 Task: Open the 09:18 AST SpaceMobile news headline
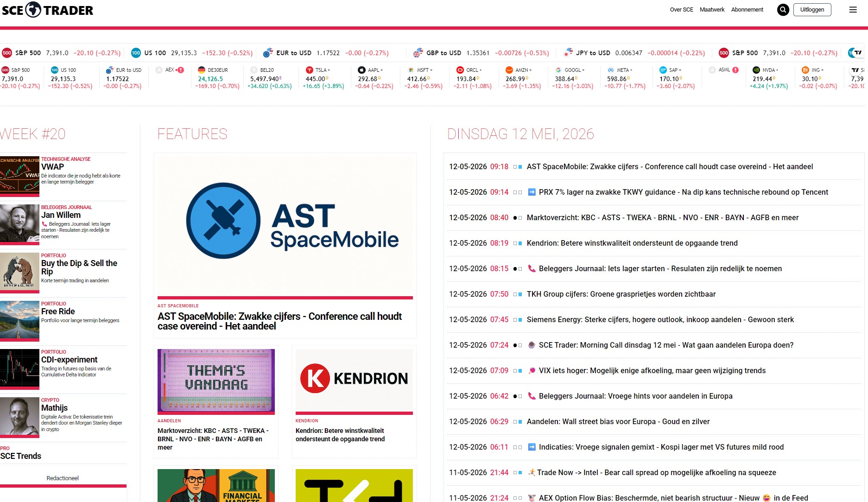pos(670,166)
